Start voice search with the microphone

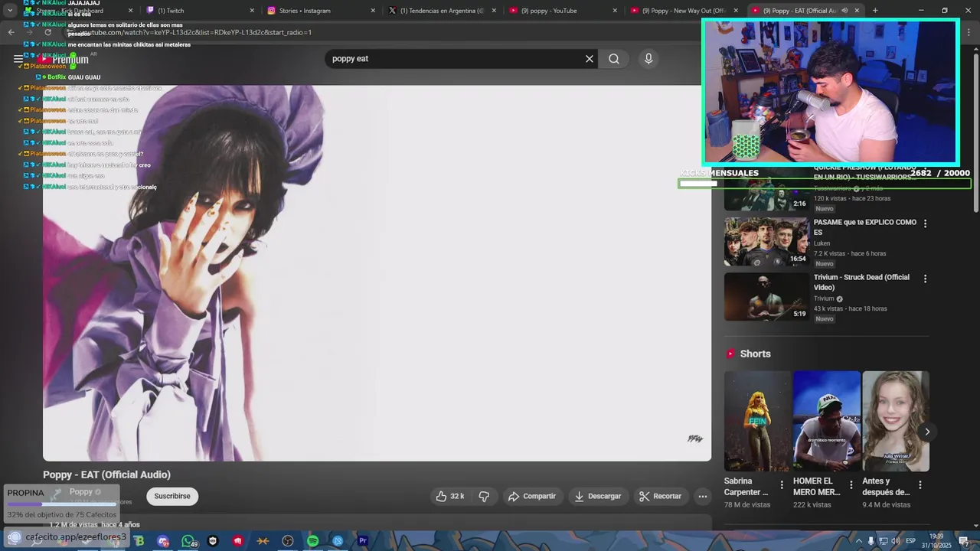648,59
